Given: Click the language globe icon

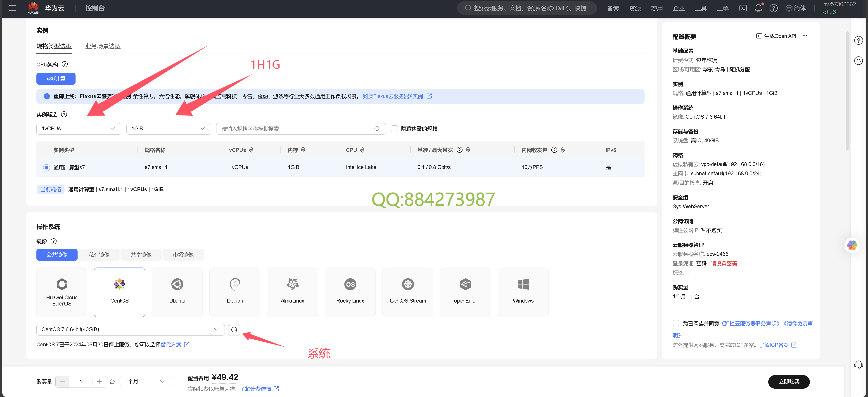Looking at the screenshot, I should click(x=789, y=8).
